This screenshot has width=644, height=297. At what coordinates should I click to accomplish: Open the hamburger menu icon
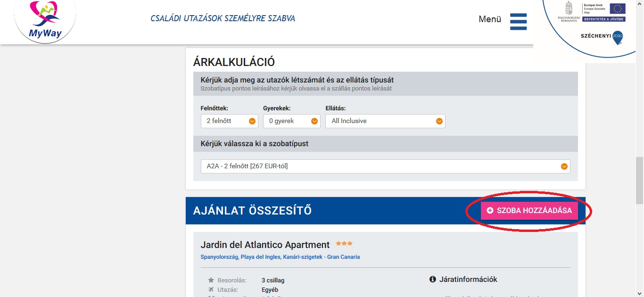coord(518,21)
